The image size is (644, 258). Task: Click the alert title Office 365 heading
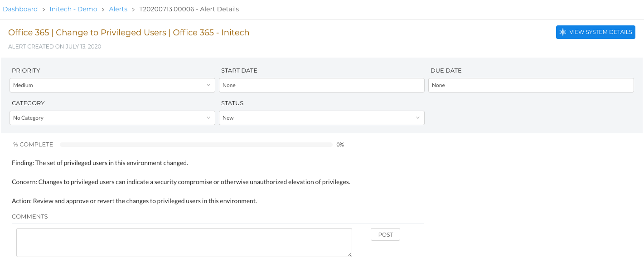pos(129,33)
